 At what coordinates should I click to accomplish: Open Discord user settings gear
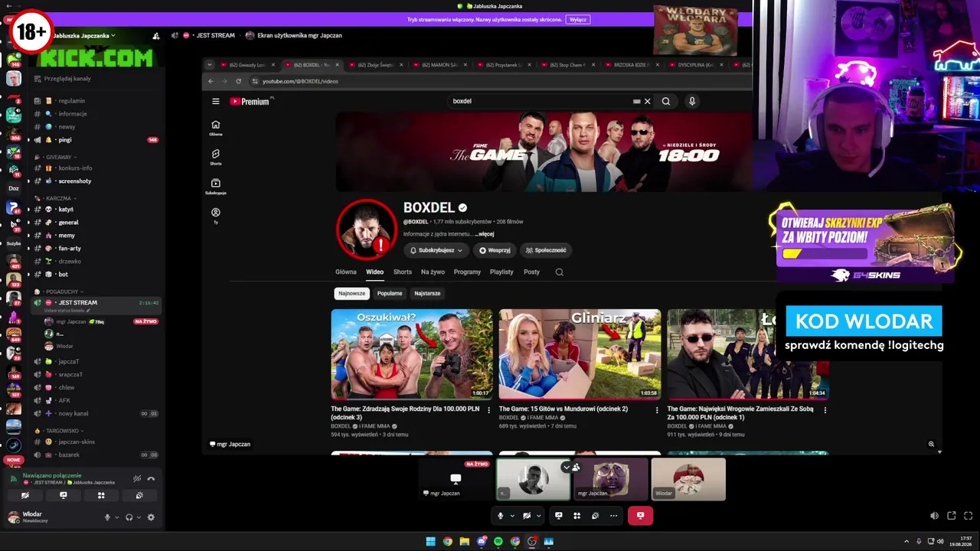151,517
